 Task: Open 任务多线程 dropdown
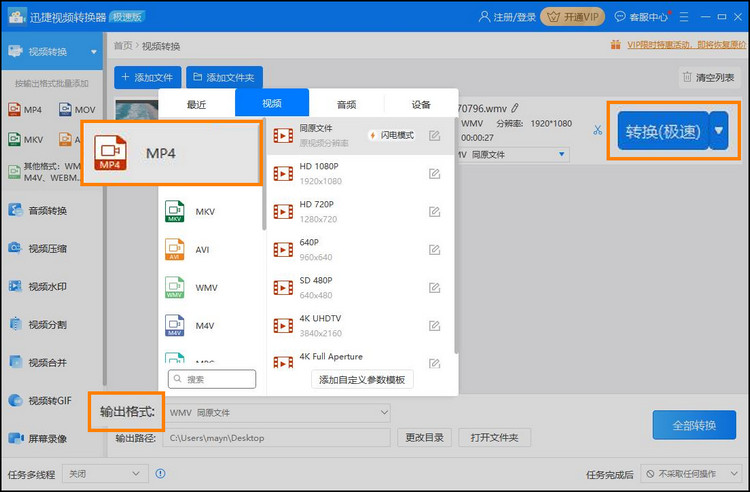click(105, 474)
